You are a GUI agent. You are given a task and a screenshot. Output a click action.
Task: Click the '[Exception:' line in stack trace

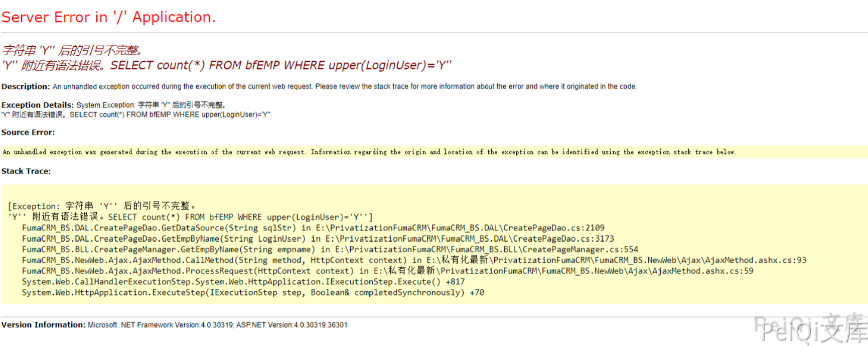[101, 206]
